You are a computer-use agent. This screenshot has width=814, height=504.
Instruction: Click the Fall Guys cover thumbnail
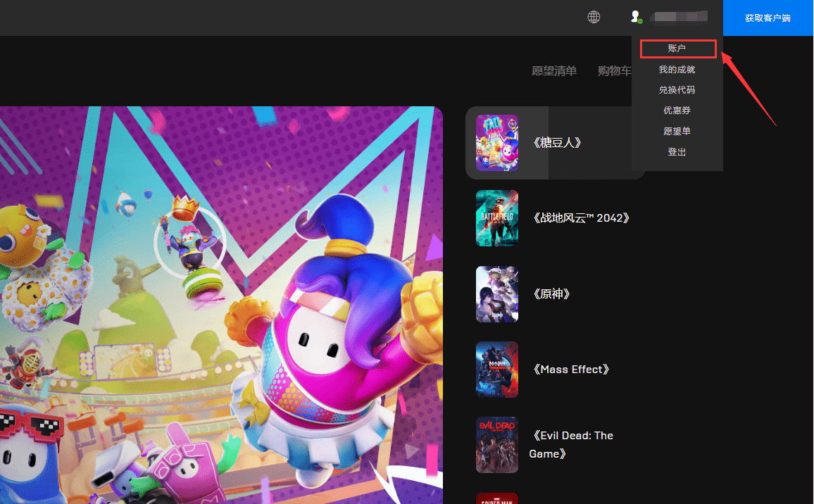tap(496, 143)
